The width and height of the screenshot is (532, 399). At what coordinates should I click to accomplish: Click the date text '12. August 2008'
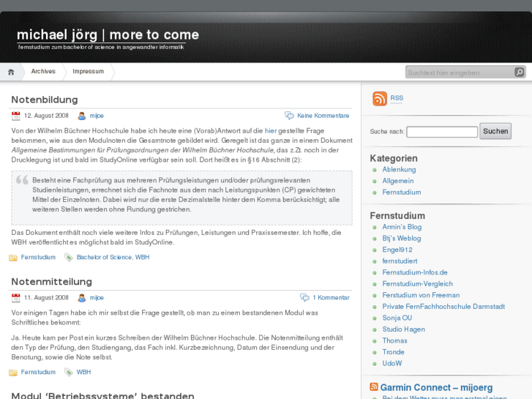[x=46, y=116]
